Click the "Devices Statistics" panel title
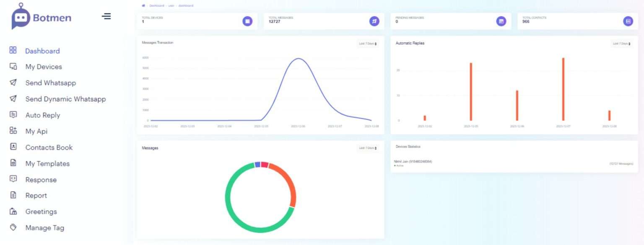 click(x=408, y=147)
